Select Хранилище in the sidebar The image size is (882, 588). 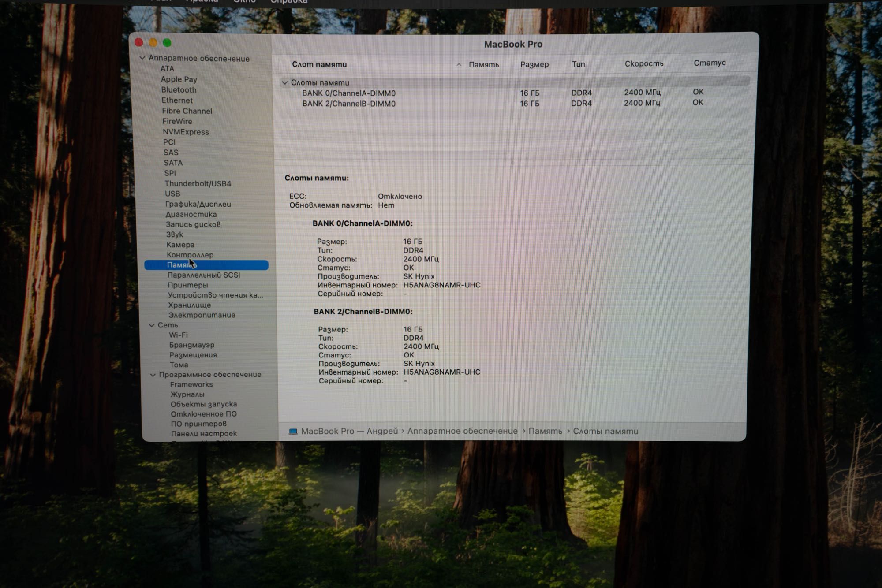(x=189, y=305)
